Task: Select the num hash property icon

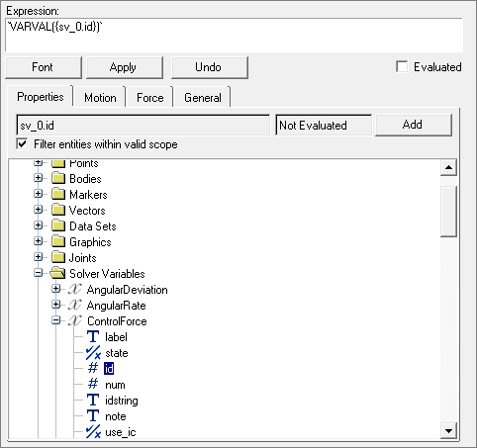Action: click(93, 384)
